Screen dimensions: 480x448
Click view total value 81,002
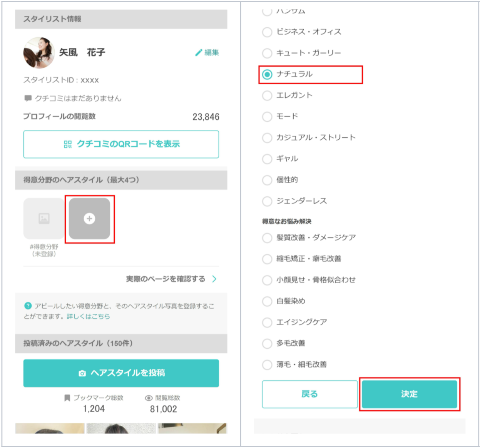(x=164, y=409)
